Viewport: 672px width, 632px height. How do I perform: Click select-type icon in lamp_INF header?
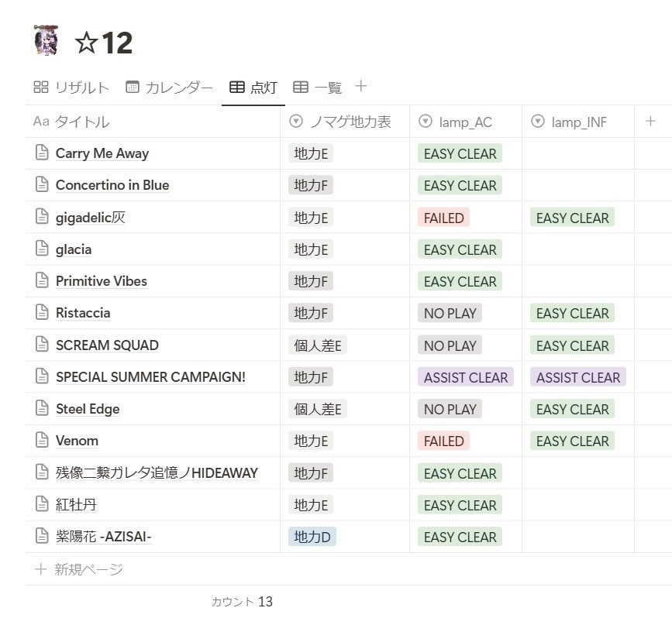tap(537, 121)
